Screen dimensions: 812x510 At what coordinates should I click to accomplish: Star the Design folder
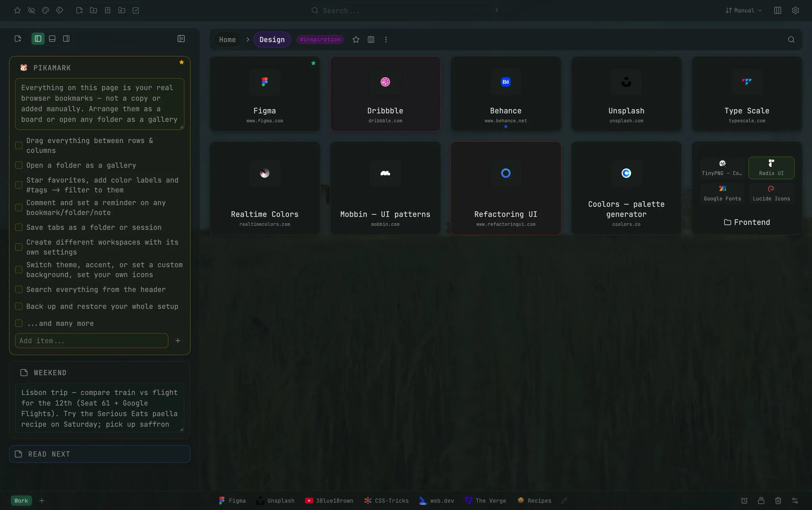(356, 40)
